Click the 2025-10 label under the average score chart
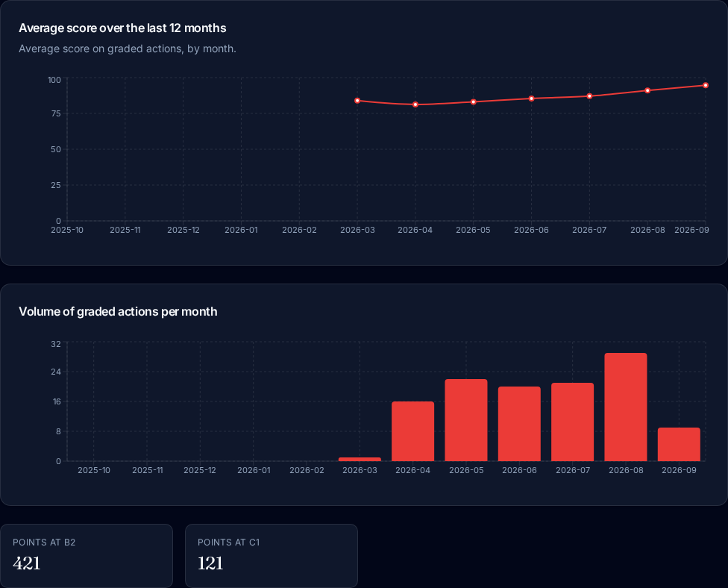The height and width of the screenshot is (588, 728). pyautogui.click(x=67, y=230)
